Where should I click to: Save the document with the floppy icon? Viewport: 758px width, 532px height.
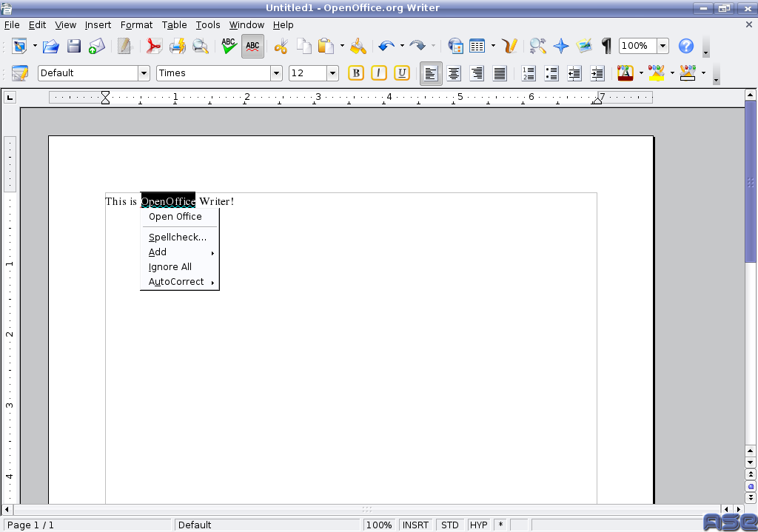74,46
